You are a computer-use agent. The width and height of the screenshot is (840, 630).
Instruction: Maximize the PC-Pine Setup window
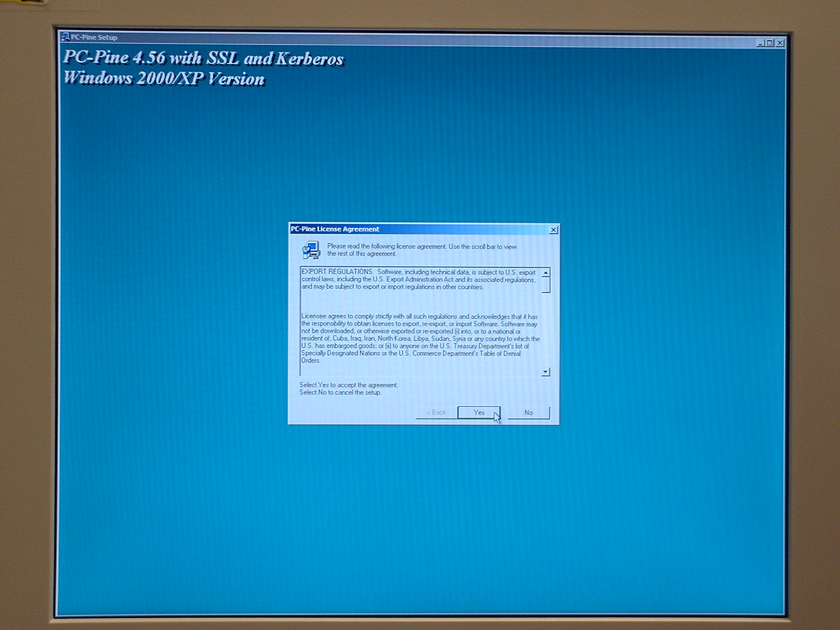770,43
